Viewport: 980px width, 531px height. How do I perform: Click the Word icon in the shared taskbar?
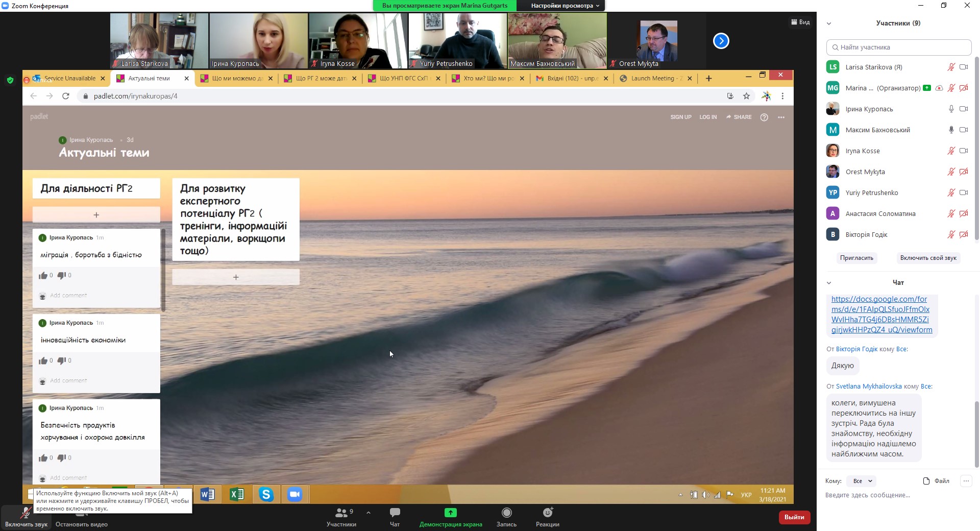tap(207, 494)
